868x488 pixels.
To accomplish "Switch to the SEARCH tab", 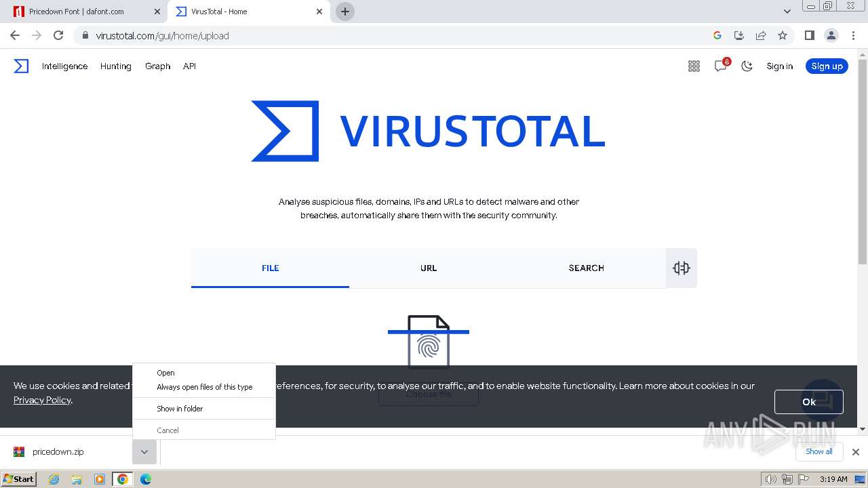I will [586, 268].
